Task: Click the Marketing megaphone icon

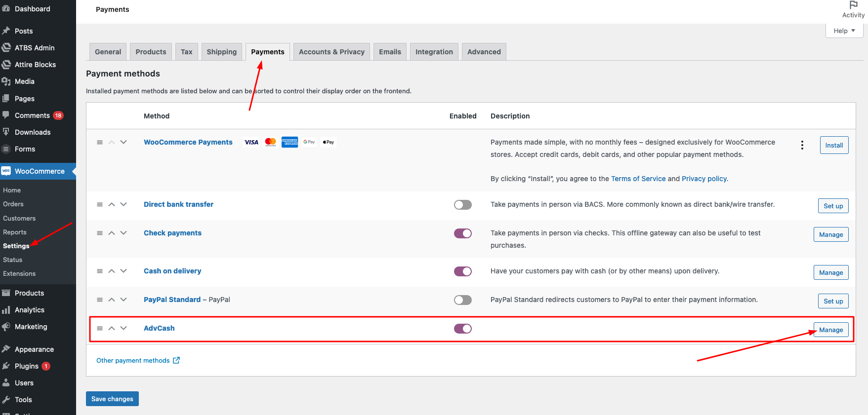Action: click(x=6, y=327)
